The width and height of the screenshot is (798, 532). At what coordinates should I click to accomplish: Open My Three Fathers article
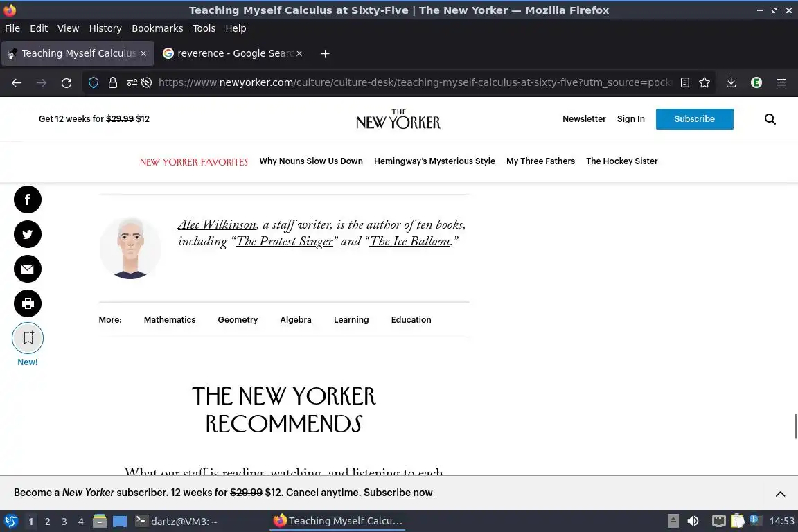point(540,161)
